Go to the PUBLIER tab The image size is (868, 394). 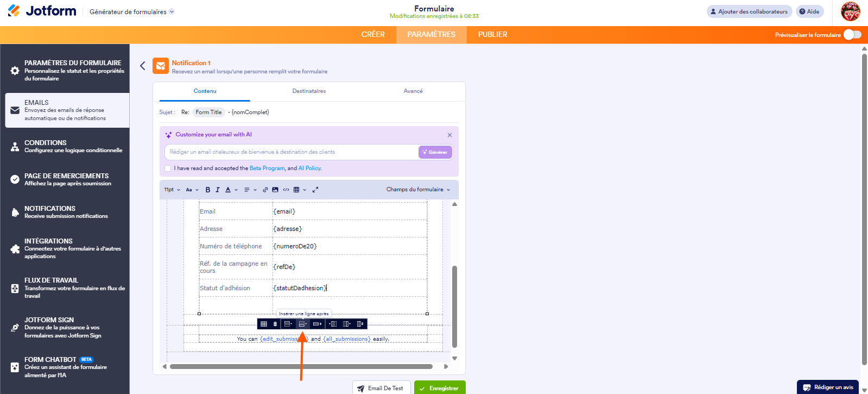pos(493,34)
